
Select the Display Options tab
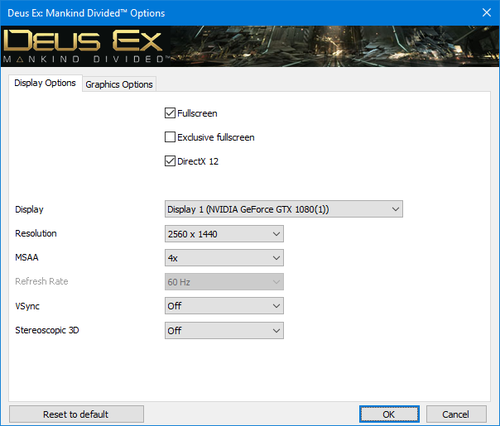[x=45, y=83]
